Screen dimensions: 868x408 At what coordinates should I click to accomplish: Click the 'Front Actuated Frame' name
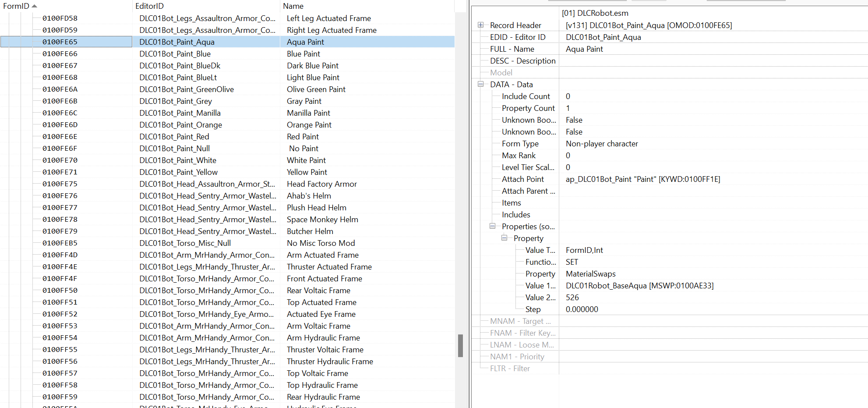(x=325, y=279)
